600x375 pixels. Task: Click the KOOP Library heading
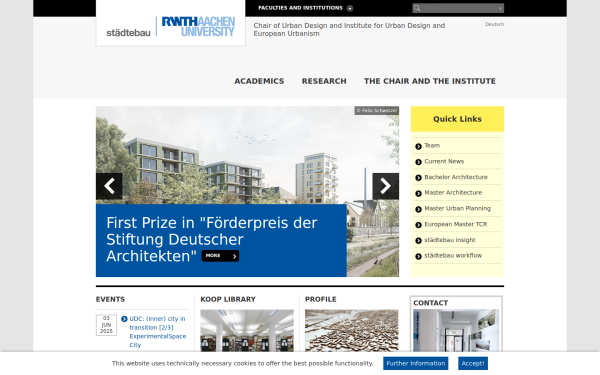[228, 299]
